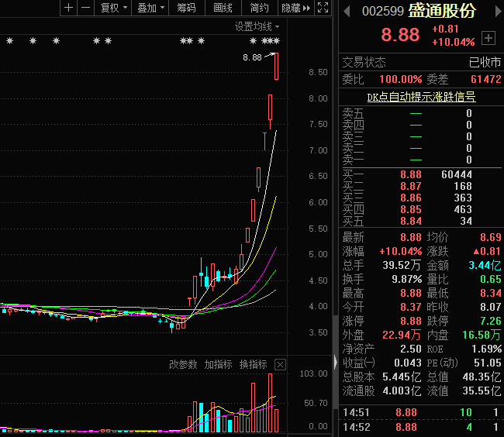Toggle 简约 simplified mode

click(x=260, y=8)
